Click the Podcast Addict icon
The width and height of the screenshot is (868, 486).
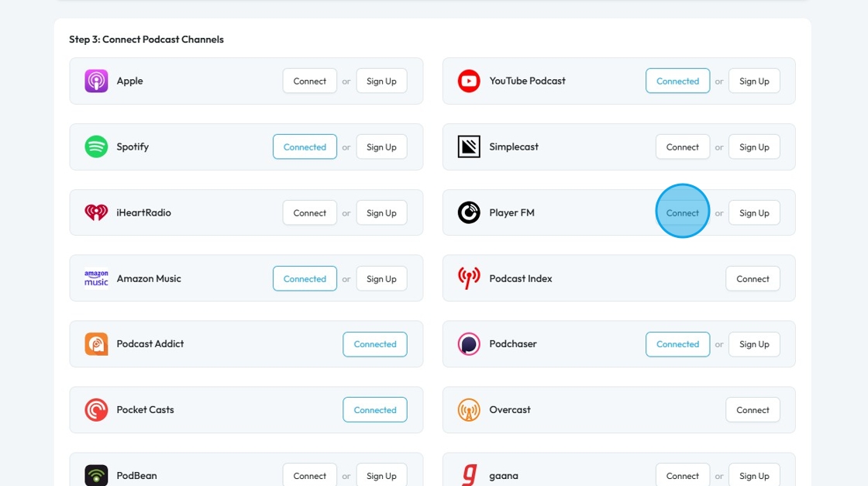tap(96, 343)
